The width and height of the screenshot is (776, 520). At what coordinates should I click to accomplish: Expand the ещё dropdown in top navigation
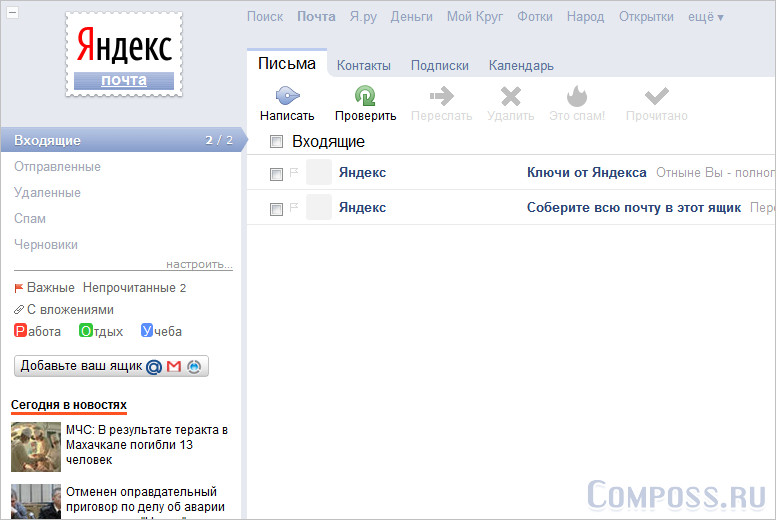(x=706, y=17)
